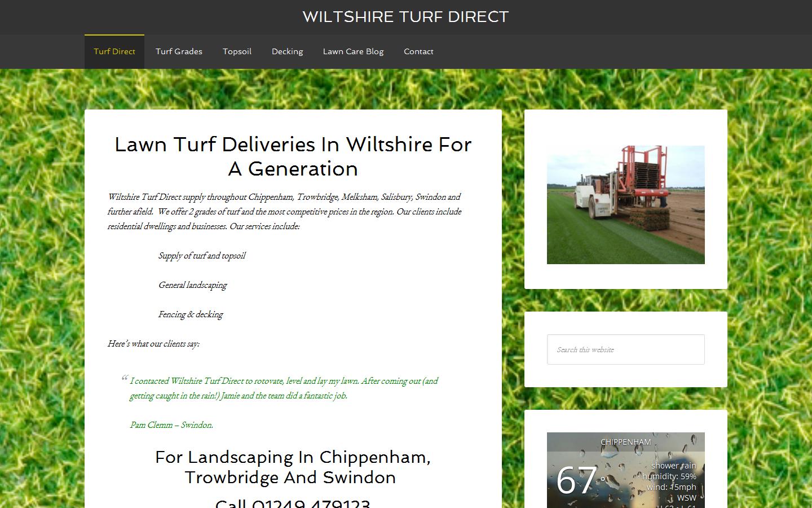Click the Lawn Turf Deliveries heading
The image size is (812, 508).
[x=293, y=156]
